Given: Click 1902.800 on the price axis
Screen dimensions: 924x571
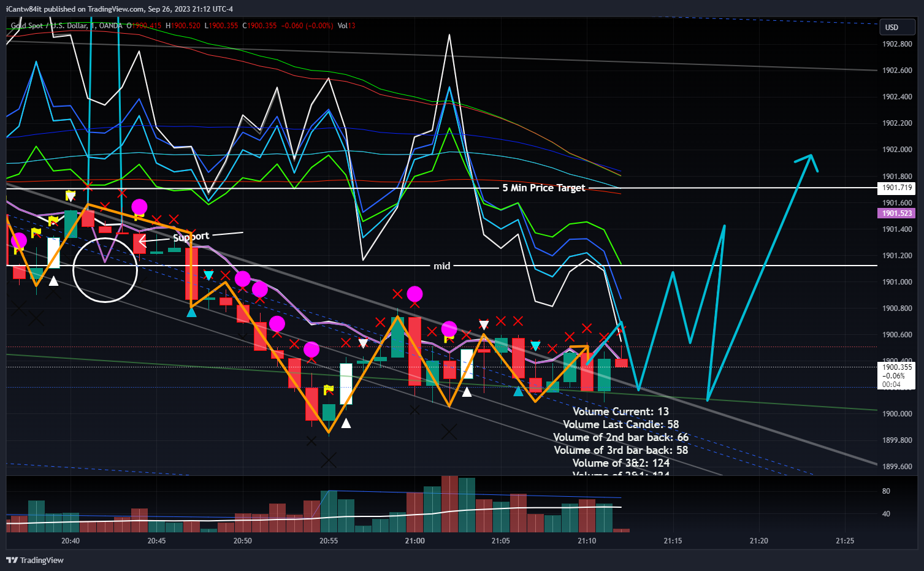Looking at the screenshot, I should [x=897, y=44].
